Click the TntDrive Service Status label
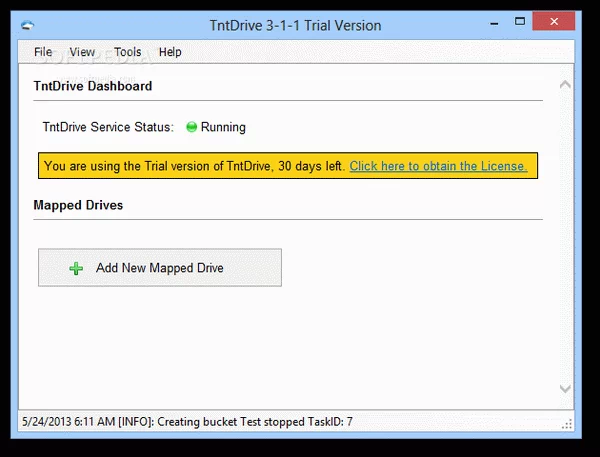Screen dimensions: 600x457 pyautogui.click(x=108, y=127)
